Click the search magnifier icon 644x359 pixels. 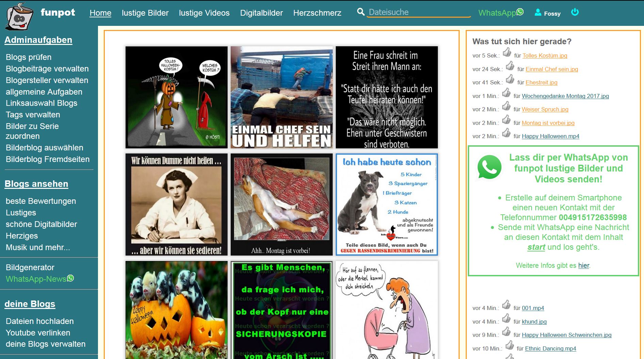point(361,12)
